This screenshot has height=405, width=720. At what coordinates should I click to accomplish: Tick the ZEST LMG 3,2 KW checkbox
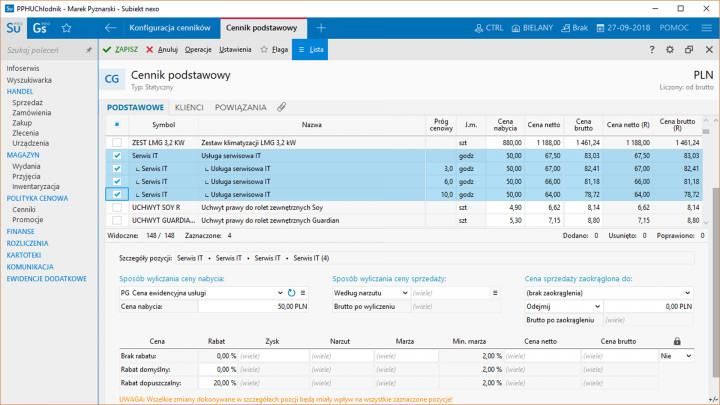pyautogui.click(x=117, y=143)
